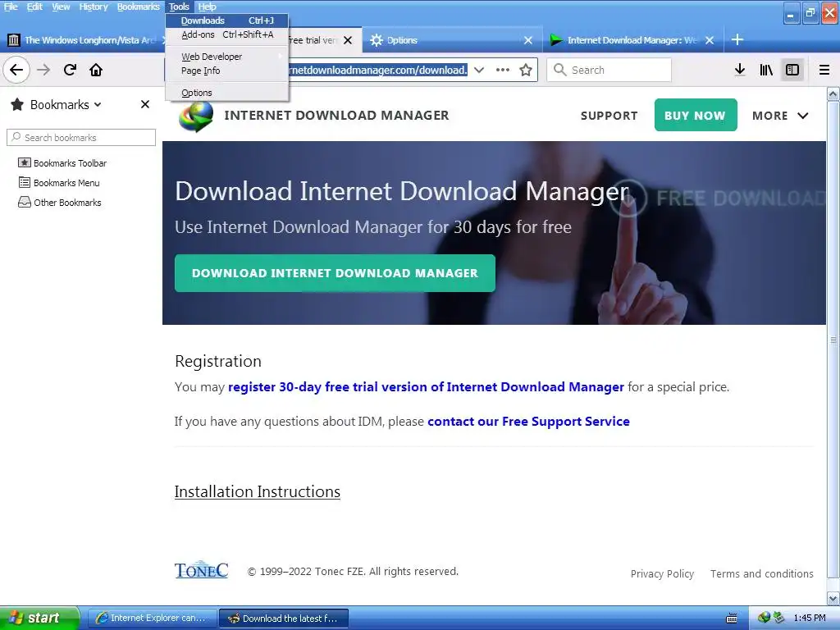Go to the home page

click(96, 70)
